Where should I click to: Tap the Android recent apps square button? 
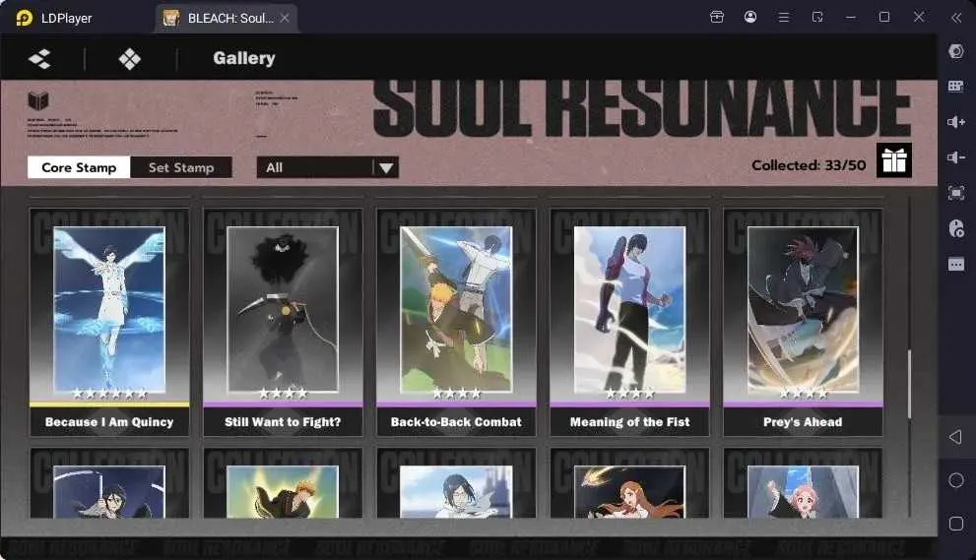click(956, 524)
